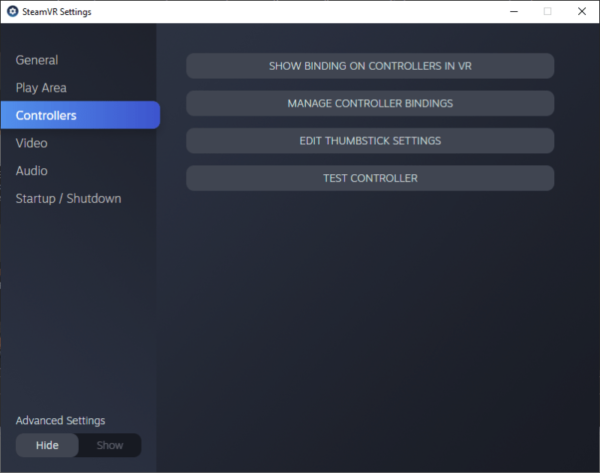Click the disabled maximize window button
This screenshot has height=473, width=600.
(548, 11)
